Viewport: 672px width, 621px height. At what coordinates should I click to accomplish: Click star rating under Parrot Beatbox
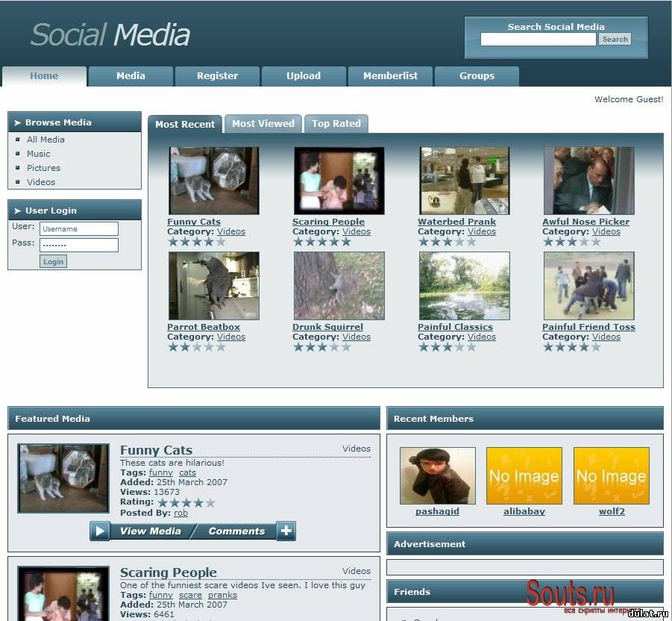196,347
